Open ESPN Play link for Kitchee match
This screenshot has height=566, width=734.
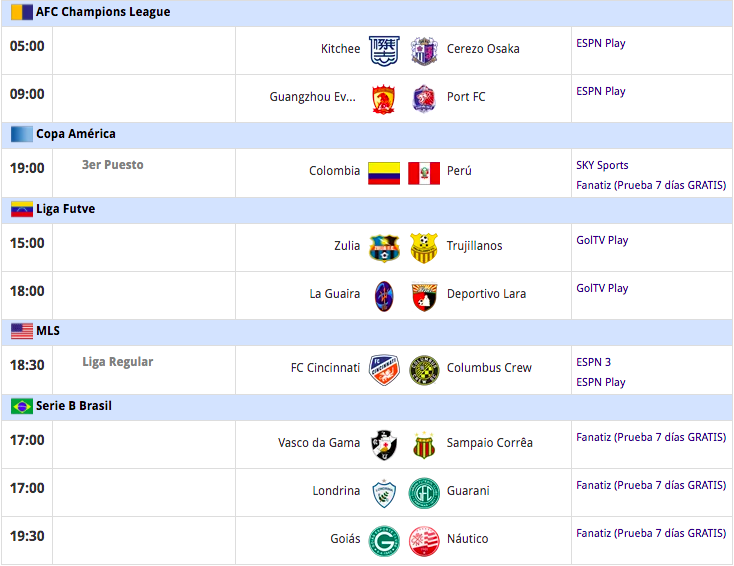(x=601, y=43)
